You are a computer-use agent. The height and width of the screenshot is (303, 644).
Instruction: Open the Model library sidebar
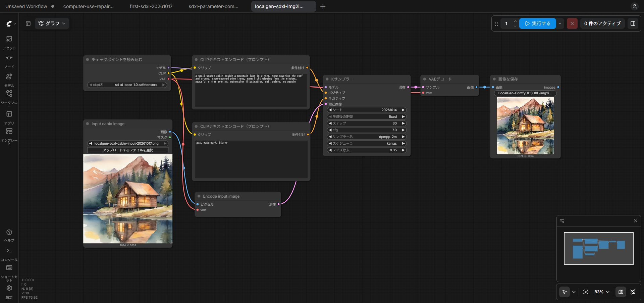(x=9, y=80)
